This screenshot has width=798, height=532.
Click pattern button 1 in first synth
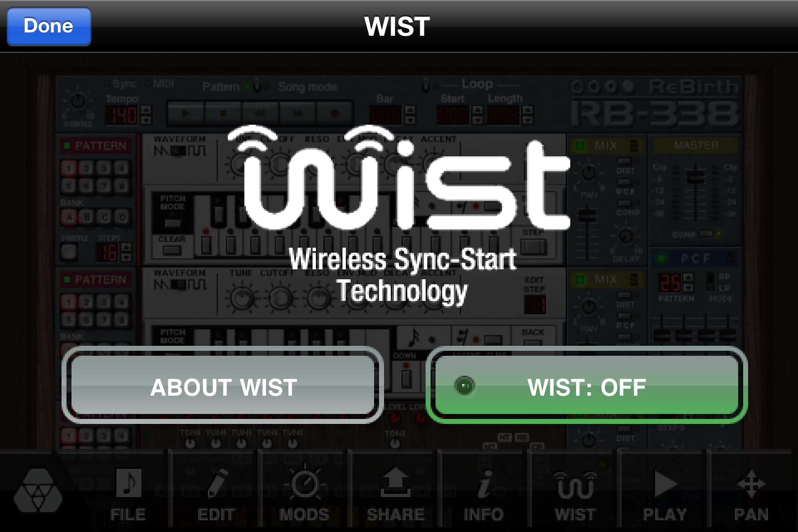(69, 168)
